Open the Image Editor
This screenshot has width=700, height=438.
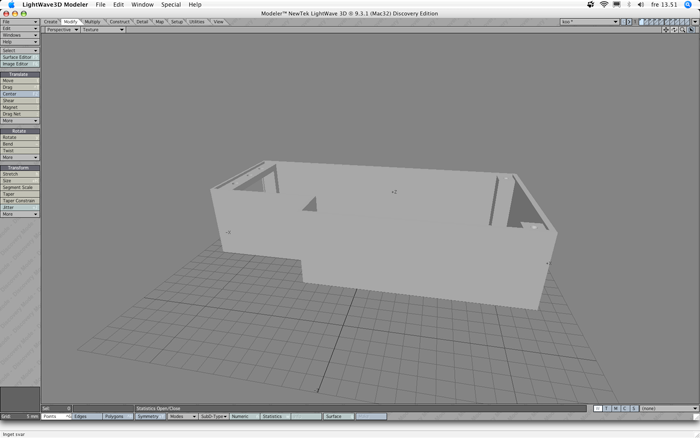point(20,64)
